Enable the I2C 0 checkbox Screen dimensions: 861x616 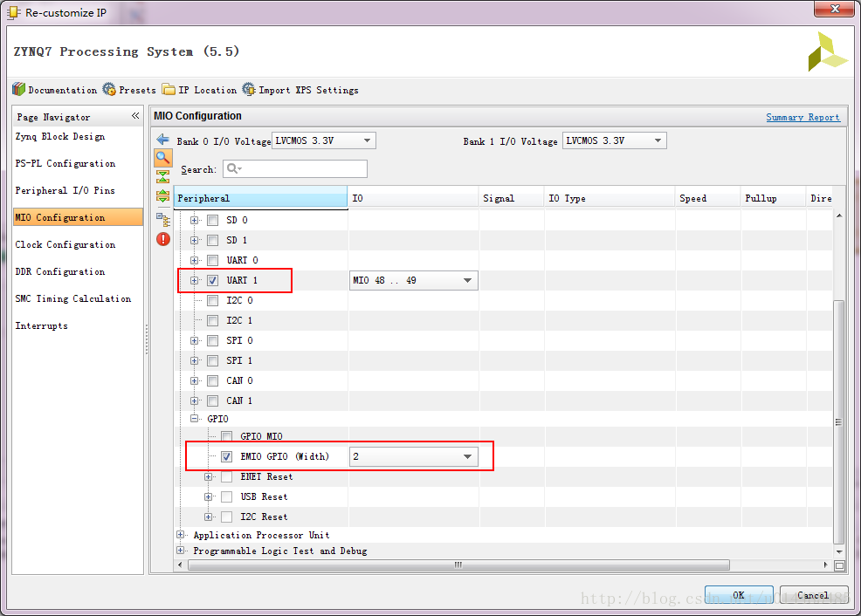pyautogui.click(x=213, y=301)
